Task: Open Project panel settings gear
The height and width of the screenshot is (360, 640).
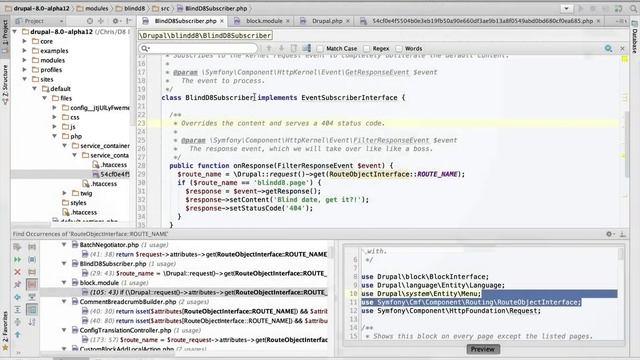Action: 116,21
